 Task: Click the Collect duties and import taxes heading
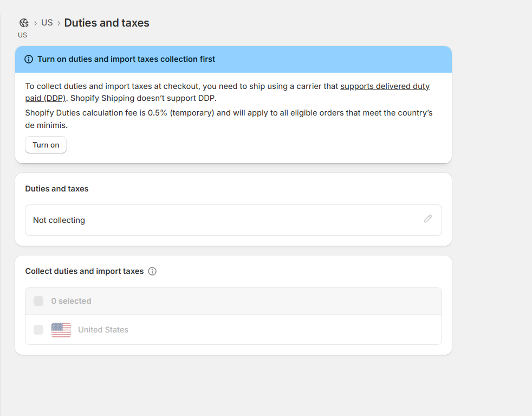coord(85,271)
